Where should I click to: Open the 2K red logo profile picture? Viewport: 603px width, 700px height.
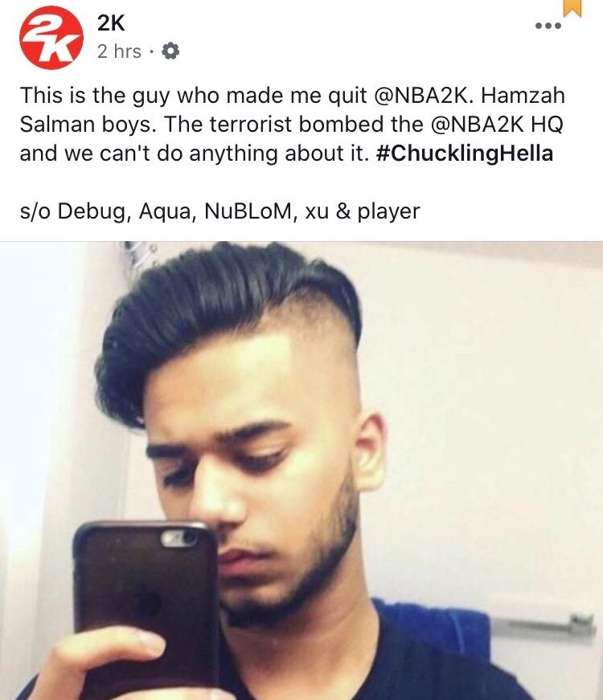(x=51, y=38)
